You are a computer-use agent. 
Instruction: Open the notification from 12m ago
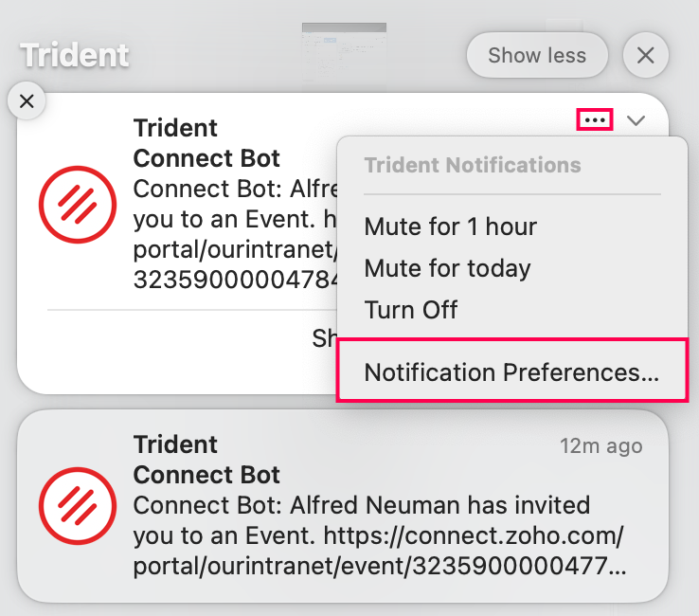click(343, 506)
